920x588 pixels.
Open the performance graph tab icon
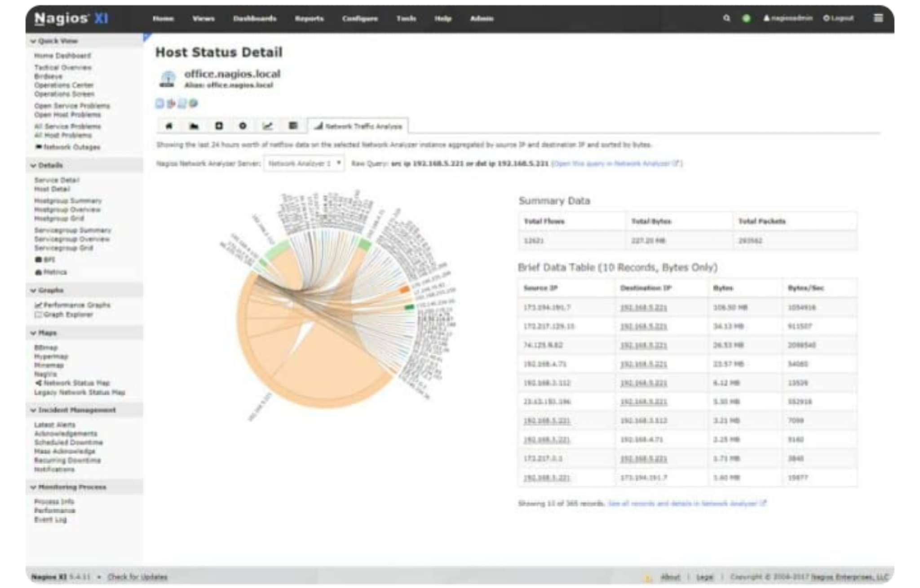click(x=268, y=126)
